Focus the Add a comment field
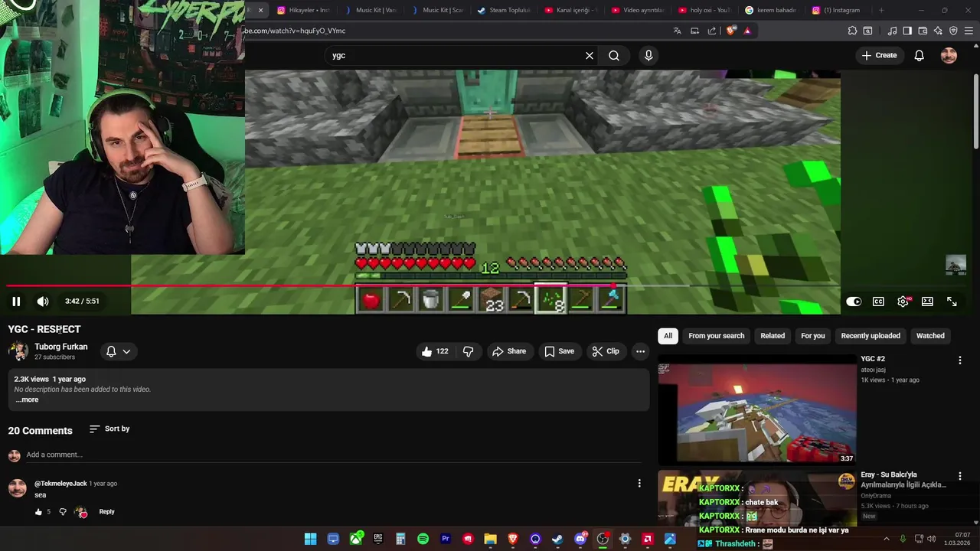 (334, 455)
